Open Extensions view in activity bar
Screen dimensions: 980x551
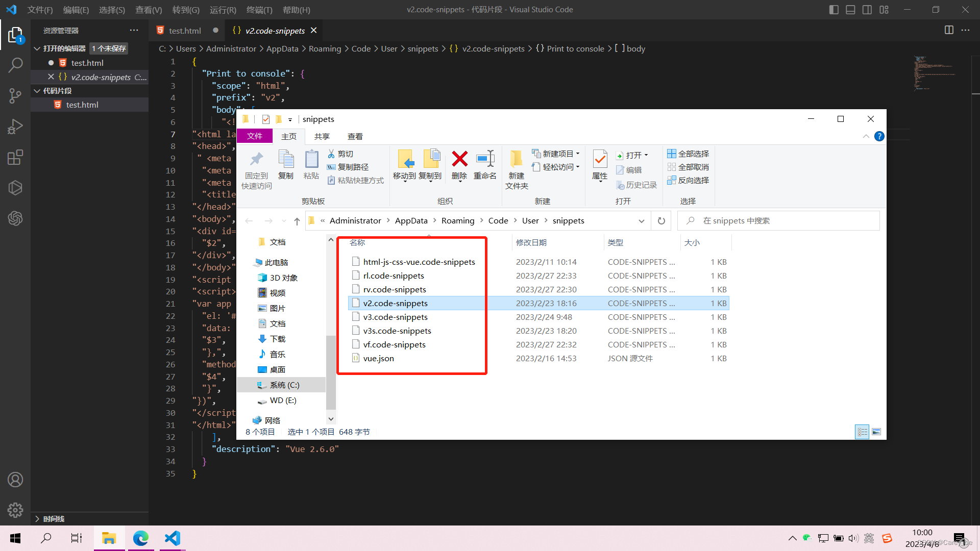[x=15, y=157]
